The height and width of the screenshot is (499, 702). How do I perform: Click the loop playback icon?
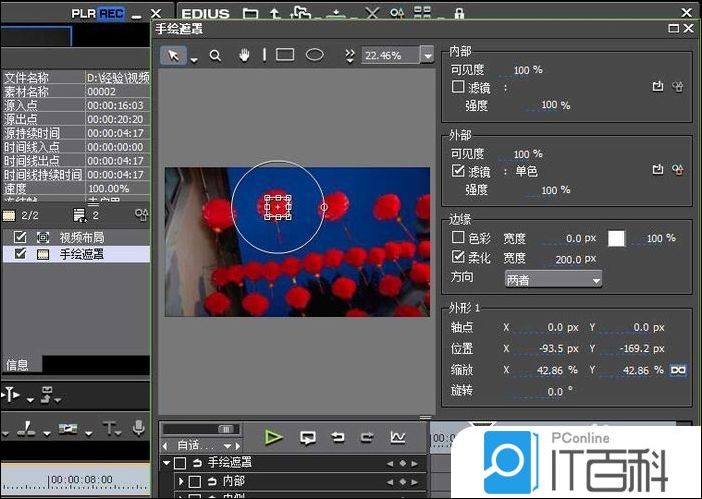[308, 437]
